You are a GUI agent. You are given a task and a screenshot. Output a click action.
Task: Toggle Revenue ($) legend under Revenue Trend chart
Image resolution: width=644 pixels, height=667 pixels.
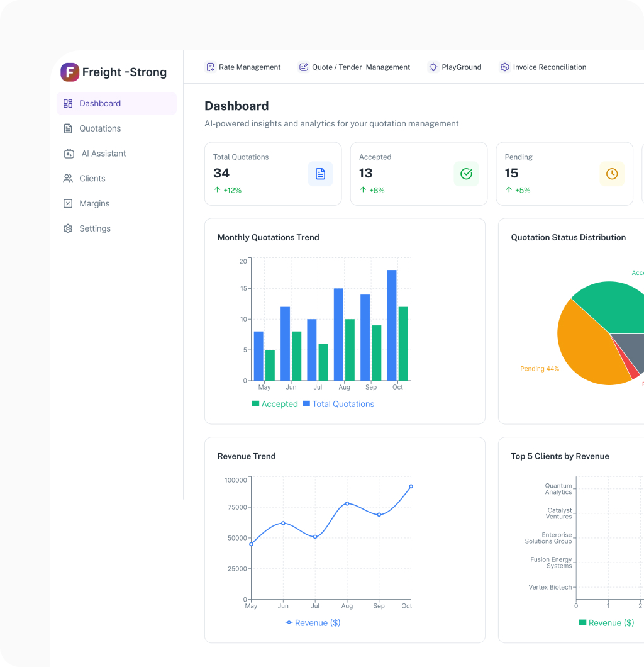pos(313,622)
